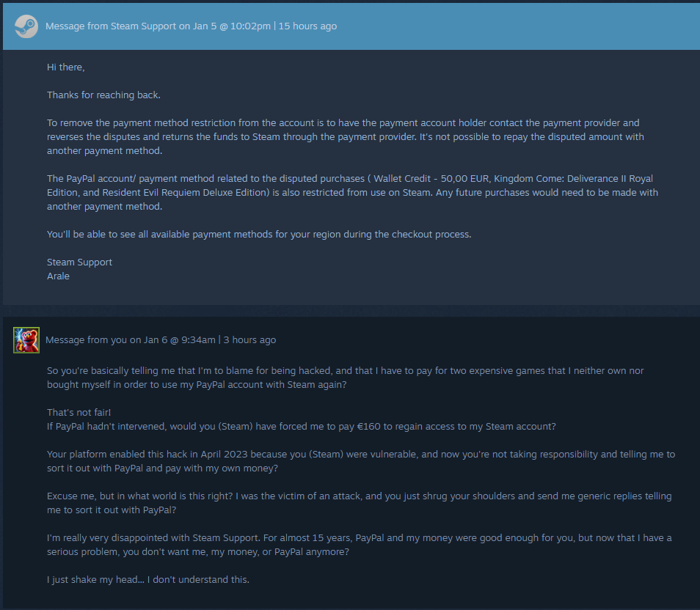700x610 pixels.
Task: Select the 'Message from Steam Support' header text
Action: (x=111, y=26)
